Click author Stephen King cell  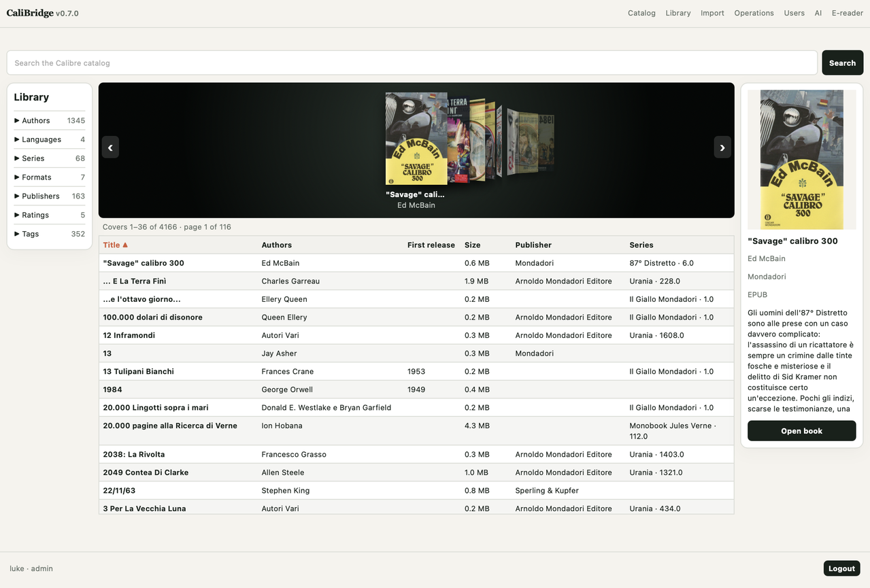pos(286,490)
